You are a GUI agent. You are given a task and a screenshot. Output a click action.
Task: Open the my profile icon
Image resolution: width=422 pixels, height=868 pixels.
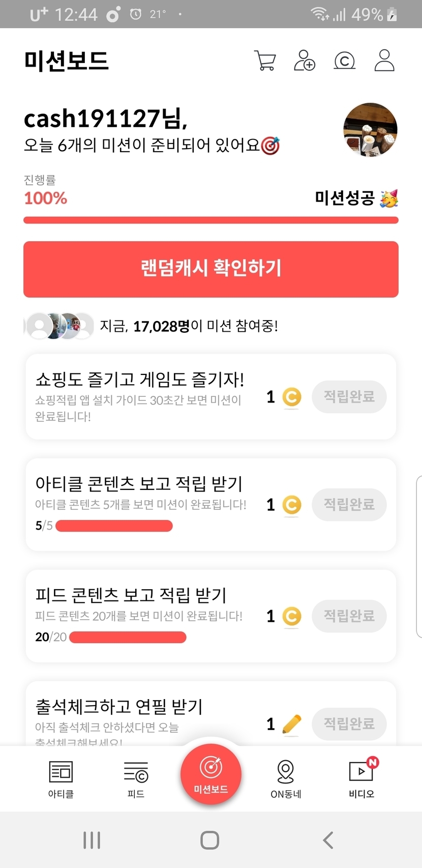(384, 61)
